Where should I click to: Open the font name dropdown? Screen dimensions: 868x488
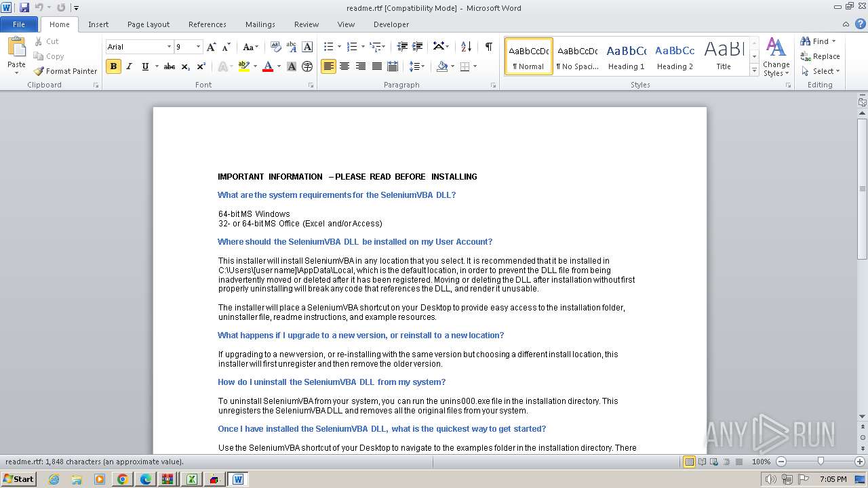(x=169, y=47)
